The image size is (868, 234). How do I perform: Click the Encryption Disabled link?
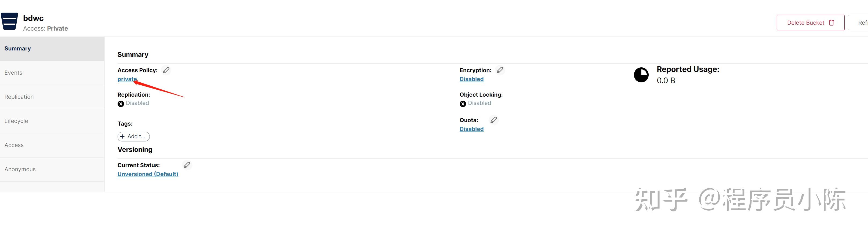471,79
